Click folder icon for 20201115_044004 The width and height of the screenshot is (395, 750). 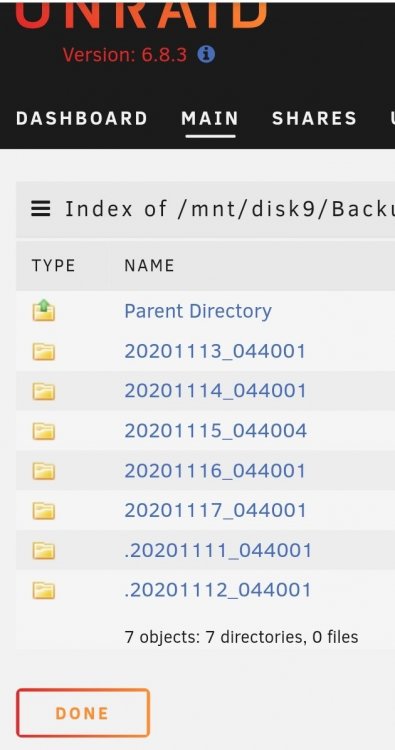(44, 431)
